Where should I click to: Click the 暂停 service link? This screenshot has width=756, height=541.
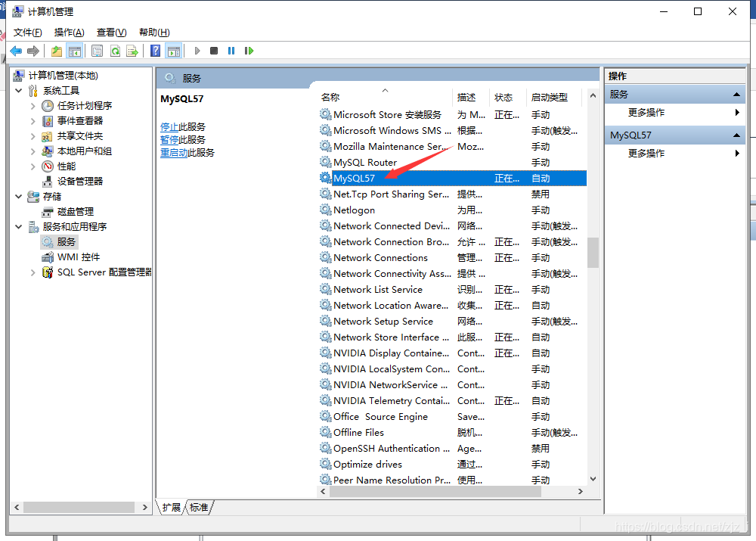[169, 140]
